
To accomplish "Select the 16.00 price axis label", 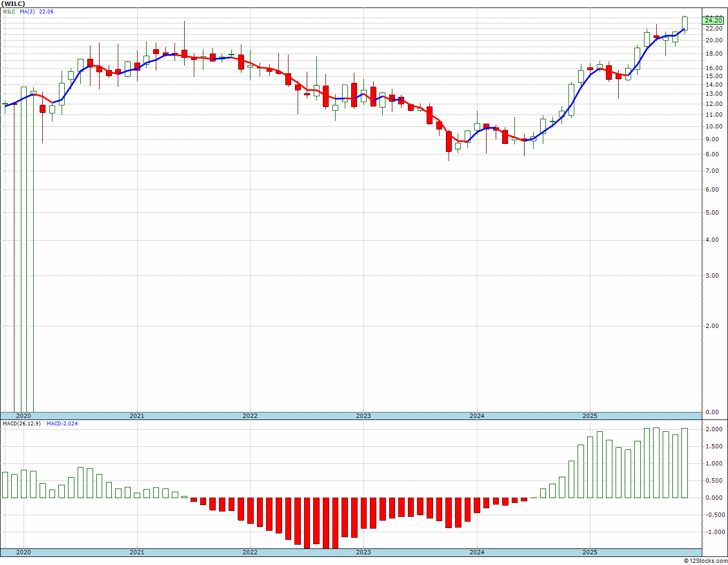I will (x=714, y=68).
